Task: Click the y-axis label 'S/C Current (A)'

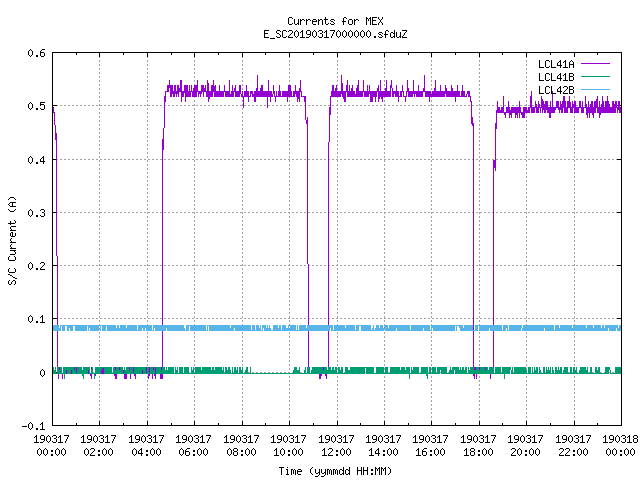Action: coord(13,240)
